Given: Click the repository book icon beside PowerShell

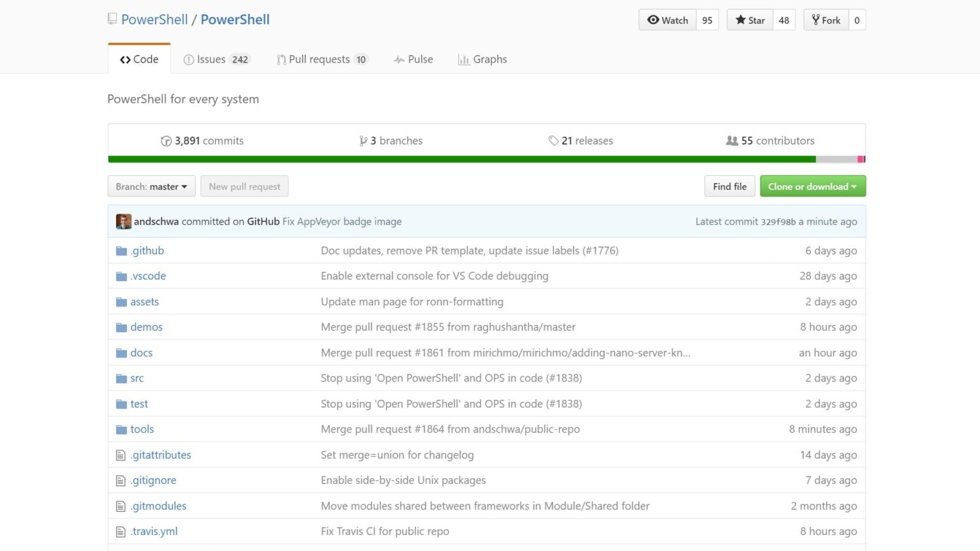Looking at the screenshot, I should point(112,19).
